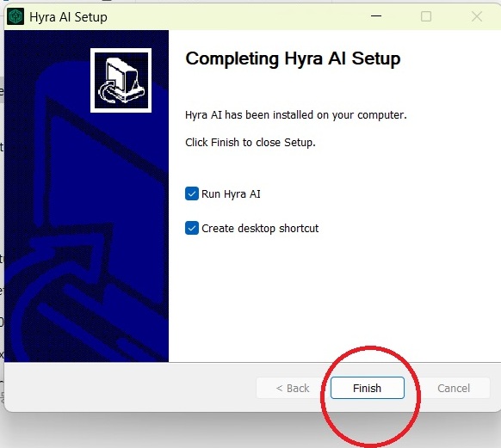Image resolution: width=501 pixels, height=448 pixels.
Task: Click the Finish button
Action: click(368, 388)
